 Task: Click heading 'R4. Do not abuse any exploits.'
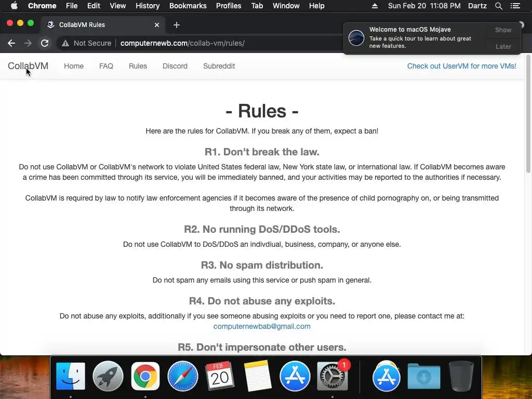tap(262, 301)
